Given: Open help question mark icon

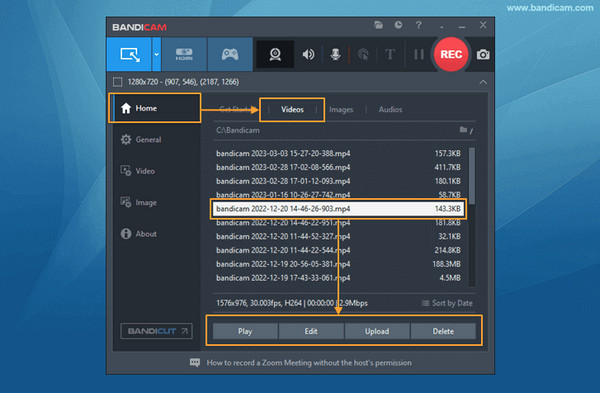Looking at the screenshot, I should point(419,25).
